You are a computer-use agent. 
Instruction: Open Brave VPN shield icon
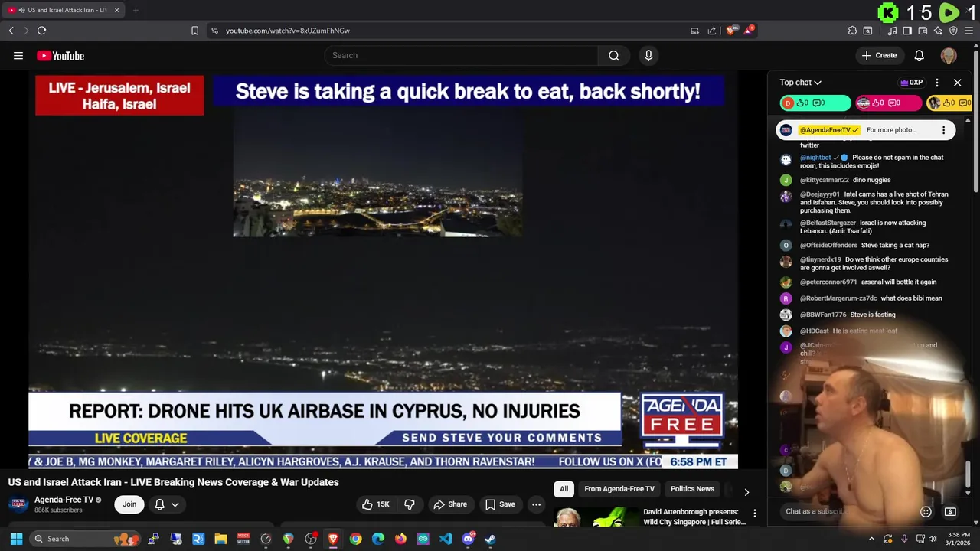coord(953,31)
